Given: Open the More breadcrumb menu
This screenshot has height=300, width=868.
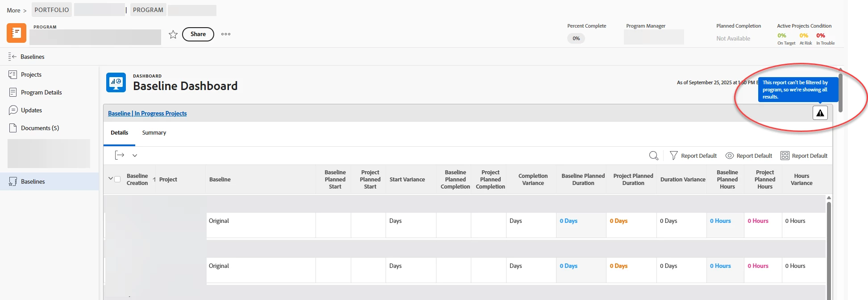Looking at the screenshot, I should click(x=17, y=10).
